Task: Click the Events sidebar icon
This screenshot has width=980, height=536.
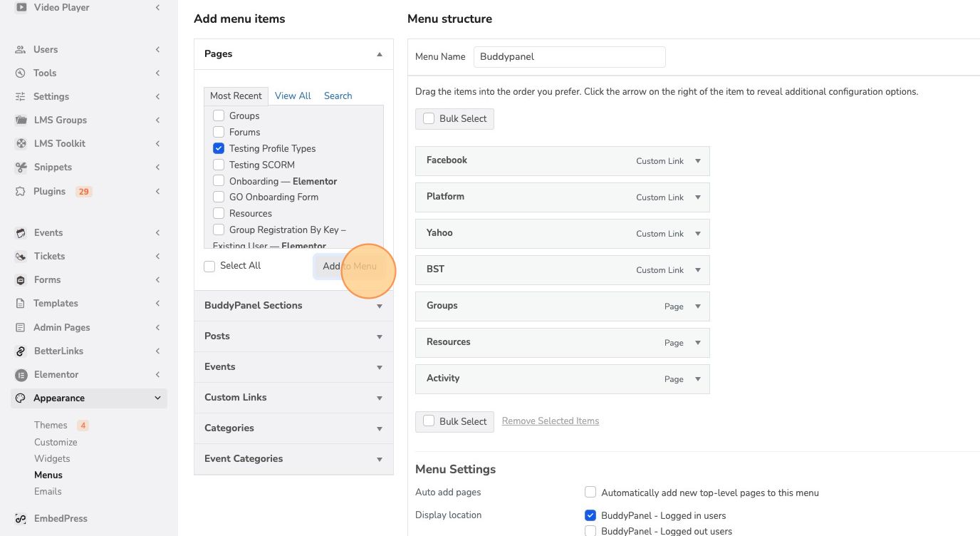Action: point(21,233)
